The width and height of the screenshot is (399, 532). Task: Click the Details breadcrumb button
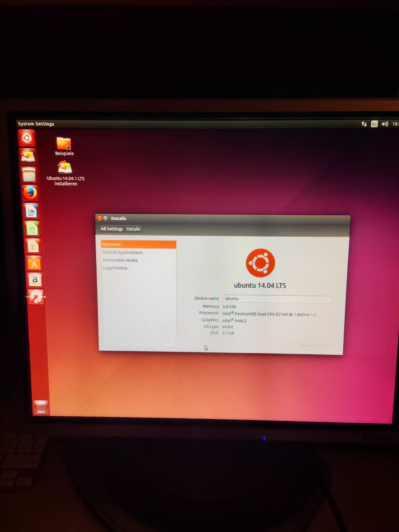[134, 229]
